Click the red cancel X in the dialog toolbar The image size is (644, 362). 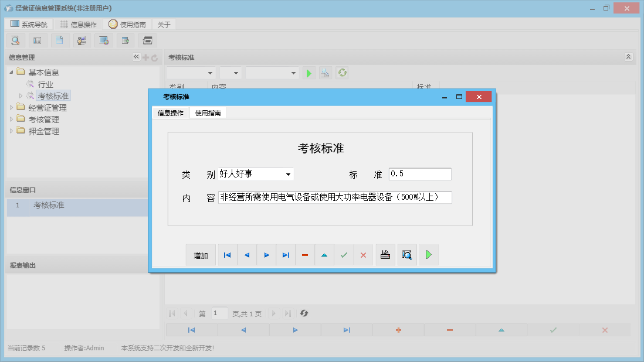coord(363,255)
